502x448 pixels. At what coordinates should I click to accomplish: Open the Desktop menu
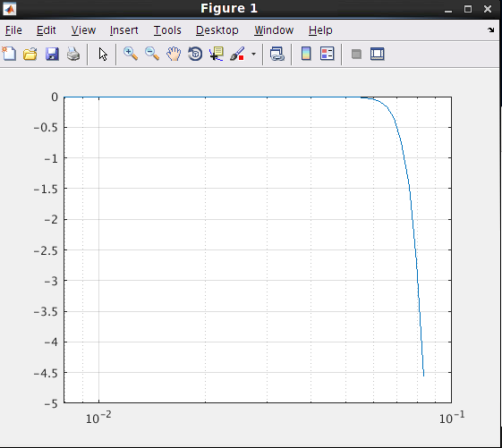[x=217, y=30]
